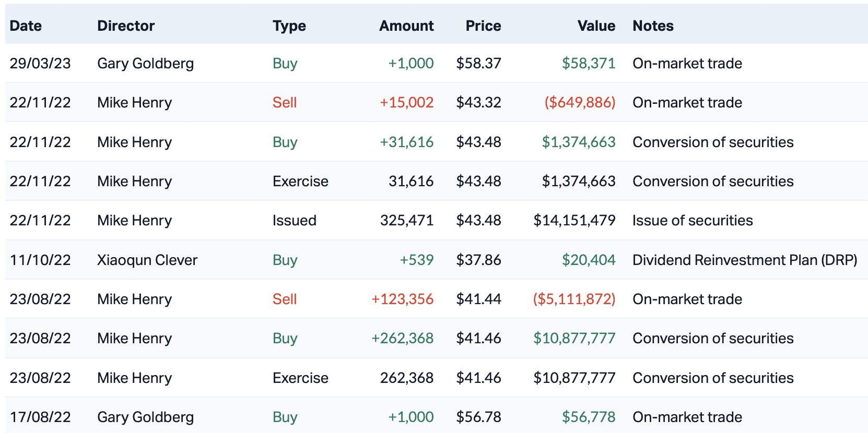Click the $14,151,479 value cell
868x433 pixels.
click(x=574, y=221)
